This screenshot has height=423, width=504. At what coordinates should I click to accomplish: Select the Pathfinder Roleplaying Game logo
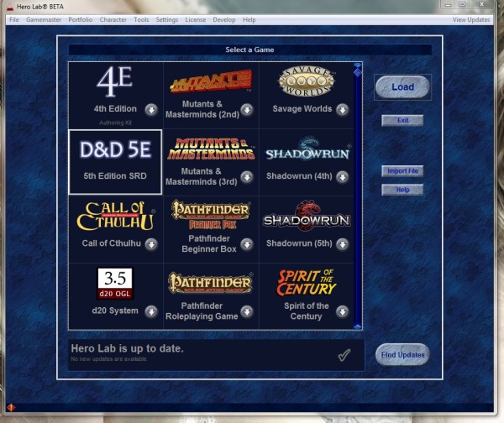(210, 283)
